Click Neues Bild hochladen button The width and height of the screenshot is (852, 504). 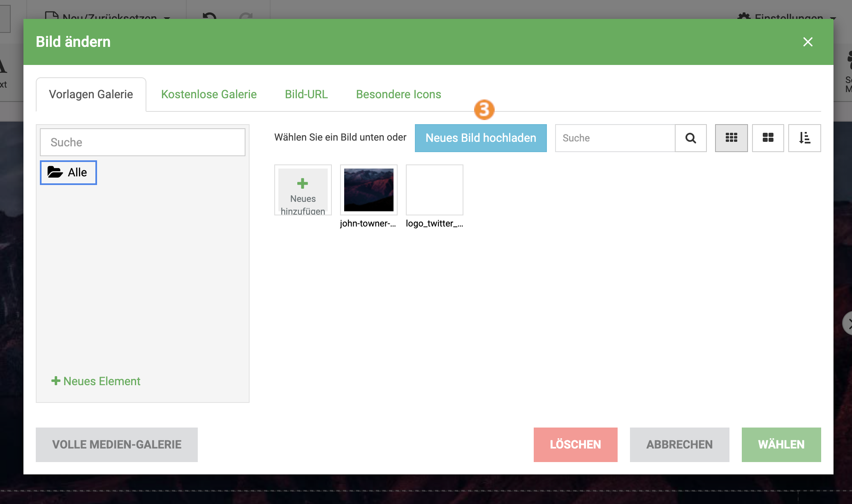(481, 138)
